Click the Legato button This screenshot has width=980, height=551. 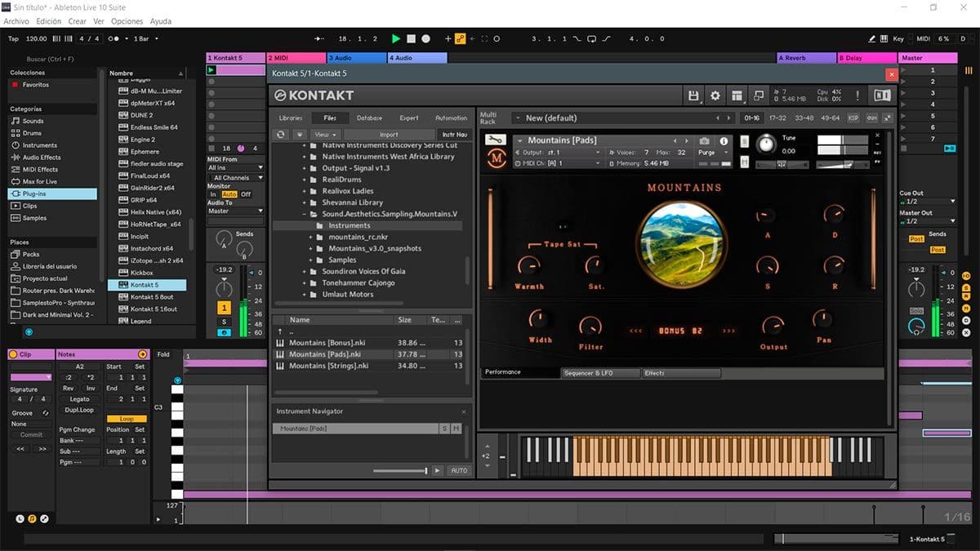[x=79, y=399]
